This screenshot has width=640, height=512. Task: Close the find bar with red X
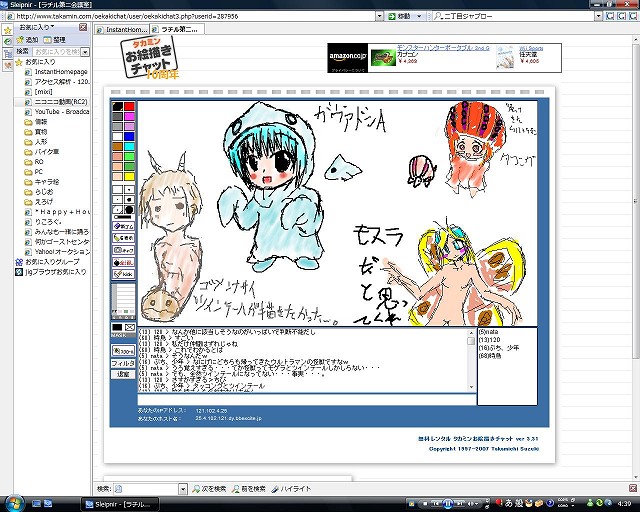click(x=633, y=488)
